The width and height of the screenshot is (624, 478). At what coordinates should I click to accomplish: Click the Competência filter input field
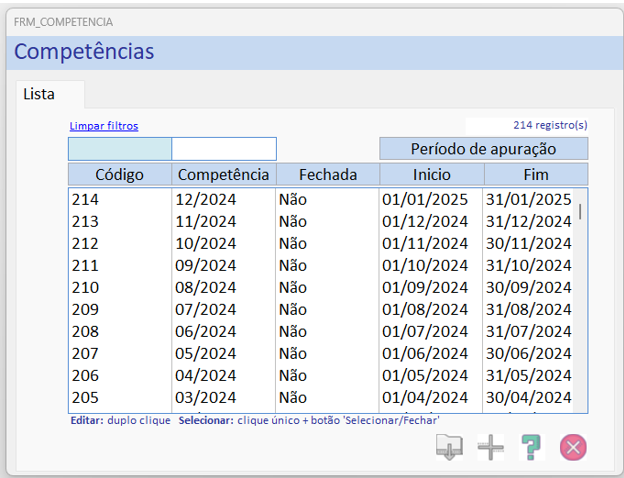[x=224, y=149]
